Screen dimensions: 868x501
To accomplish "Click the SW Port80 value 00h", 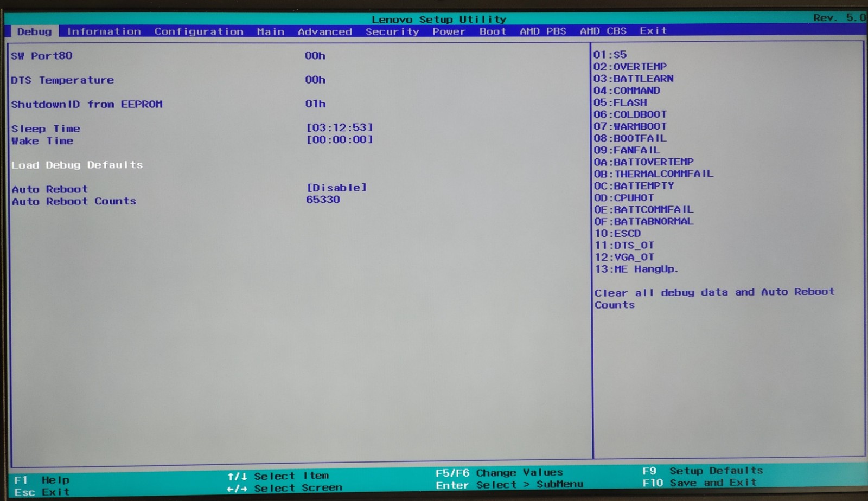I will click(x=315, y=55).
